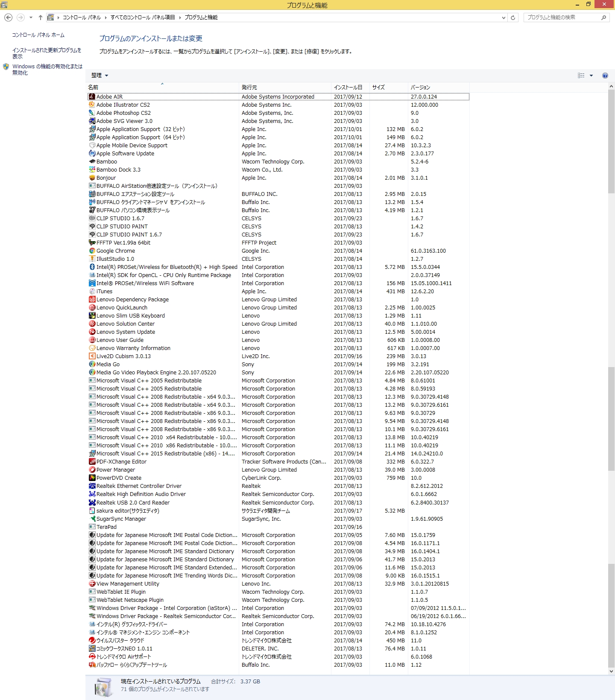Click the vertical scrollbar of the program list
615x700 pixels.
coord(611,379)
